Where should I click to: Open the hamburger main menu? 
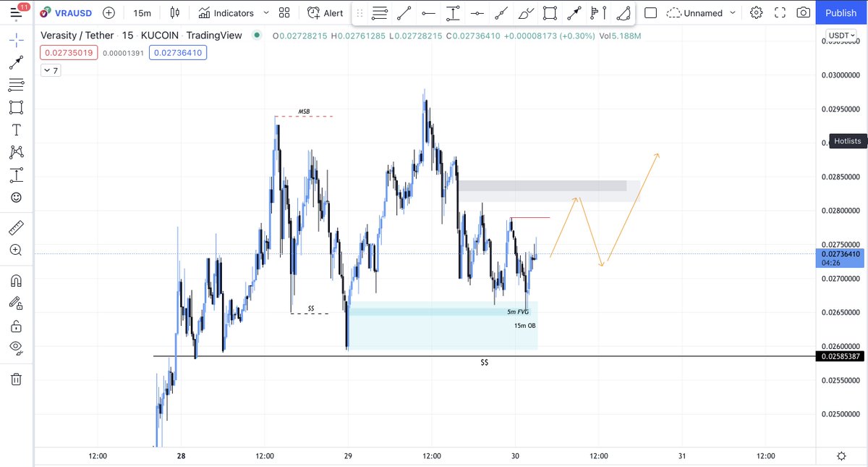[x=16, y=12]
